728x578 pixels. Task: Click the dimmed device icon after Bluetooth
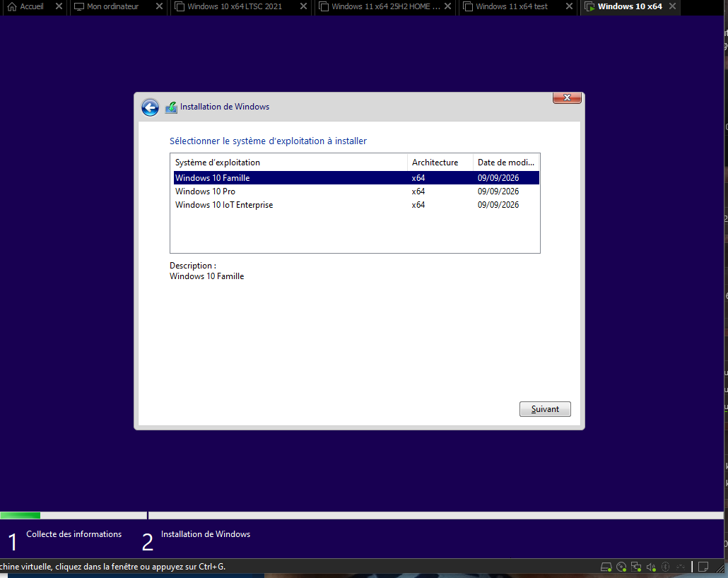tap(681, 567)
